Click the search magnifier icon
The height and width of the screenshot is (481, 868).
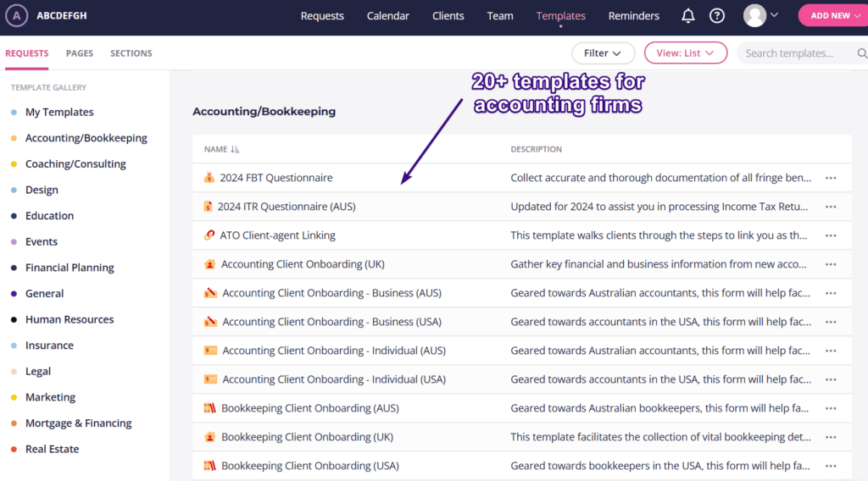862,53
